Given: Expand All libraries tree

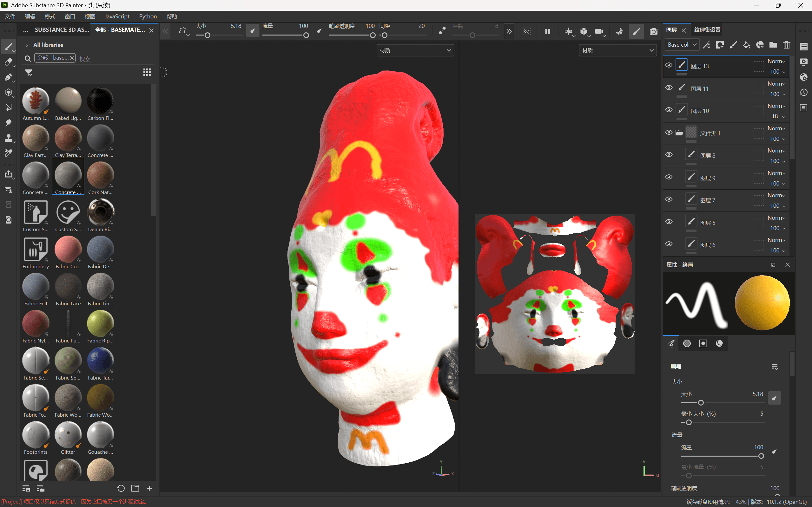Looking at the screenshot, I should (27, 45).
